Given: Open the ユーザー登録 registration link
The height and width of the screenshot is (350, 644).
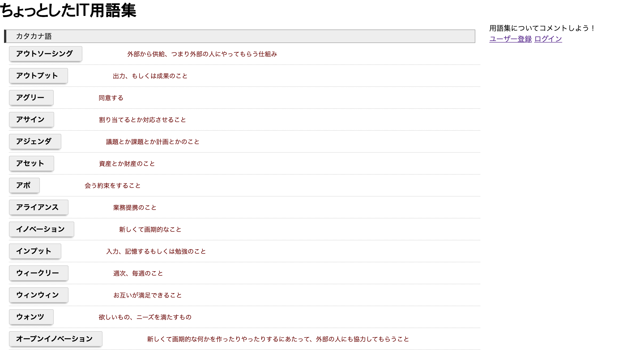Looking at the screenshot, I should point(510,39).
